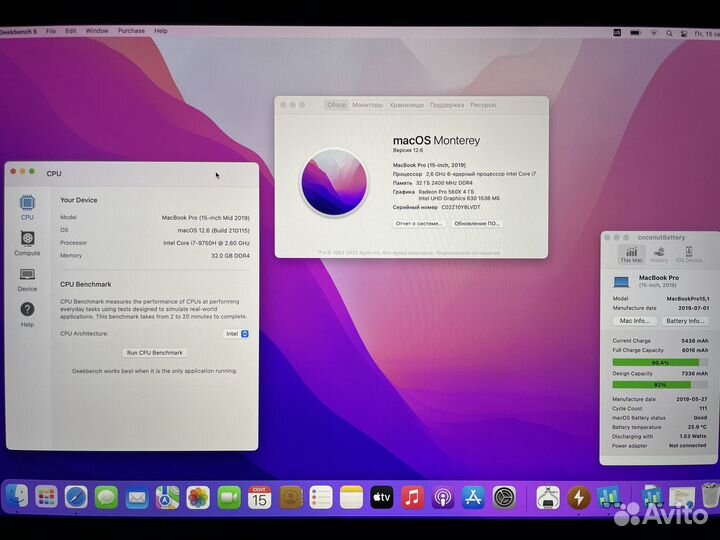Open the File menu
720x540 pixels.
point(51,31)
